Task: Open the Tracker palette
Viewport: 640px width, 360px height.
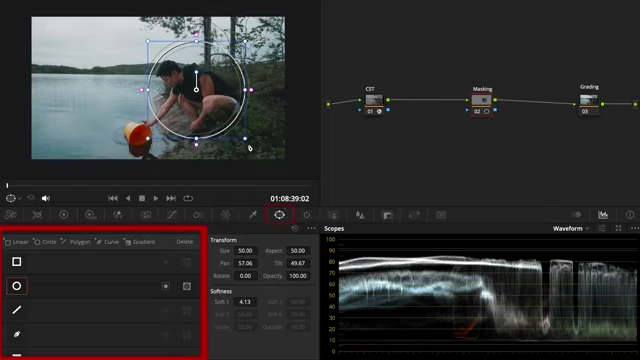Action: pyautogui.click(x=307, y=215)
